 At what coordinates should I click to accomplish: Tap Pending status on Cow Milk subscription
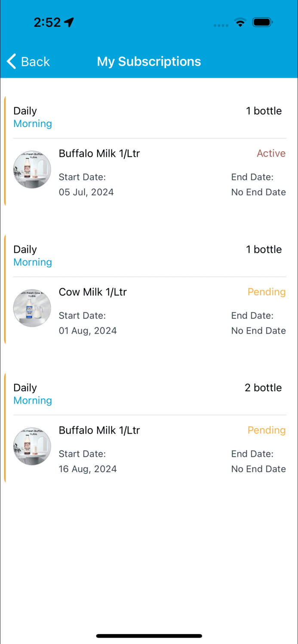pyautogui.click(x=267, y=292)
